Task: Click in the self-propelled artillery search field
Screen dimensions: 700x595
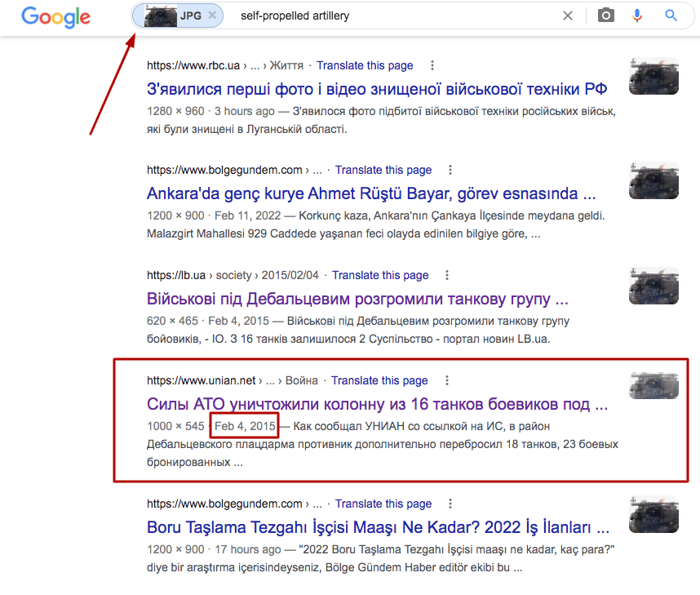Action: pyautogui.click(x=392, y=16)
